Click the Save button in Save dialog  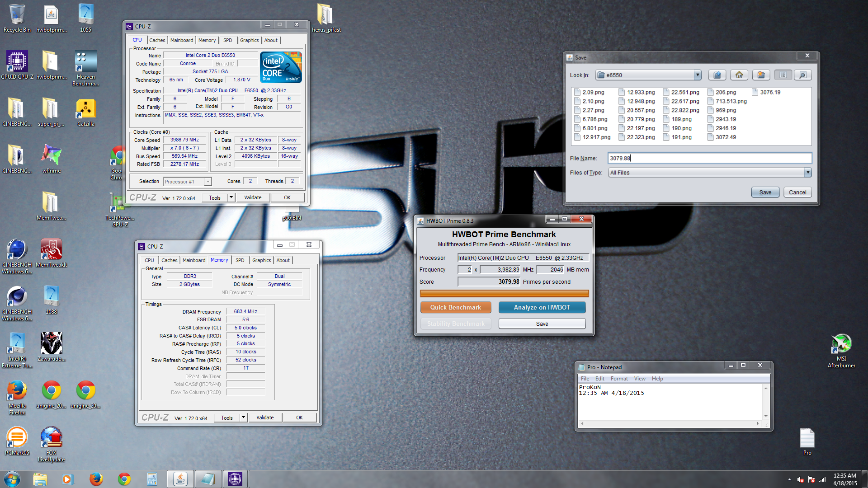pyautogui.click(x=765, y=192)
